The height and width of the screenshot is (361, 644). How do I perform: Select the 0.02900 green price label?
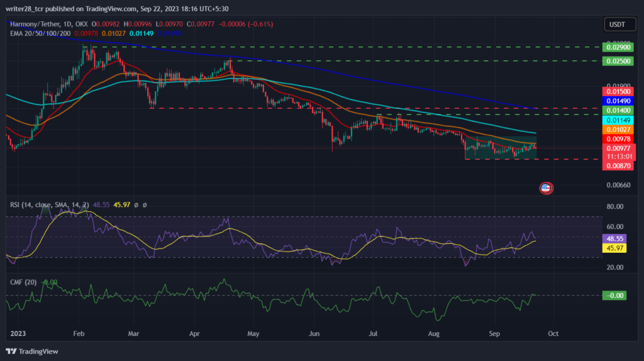coord(618,47)
